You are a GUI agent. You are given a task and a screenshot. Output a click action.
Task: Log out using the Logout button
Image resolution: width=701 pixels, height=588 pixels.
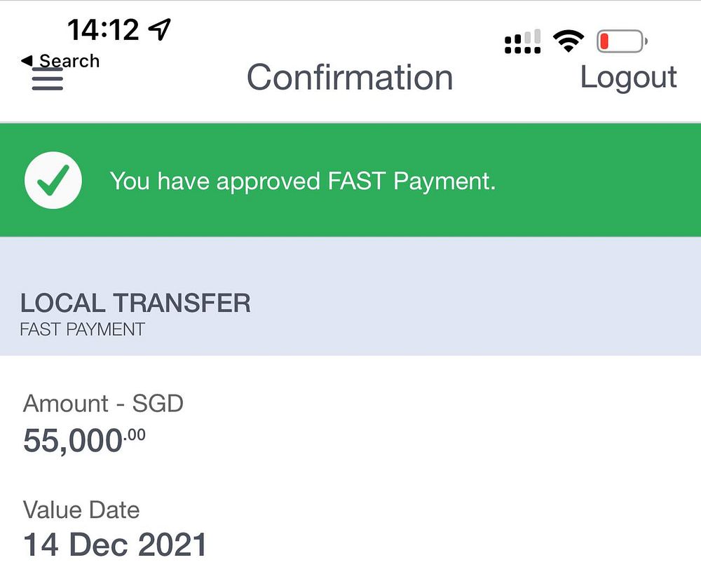pyautogui.click(x=628, y=77)
